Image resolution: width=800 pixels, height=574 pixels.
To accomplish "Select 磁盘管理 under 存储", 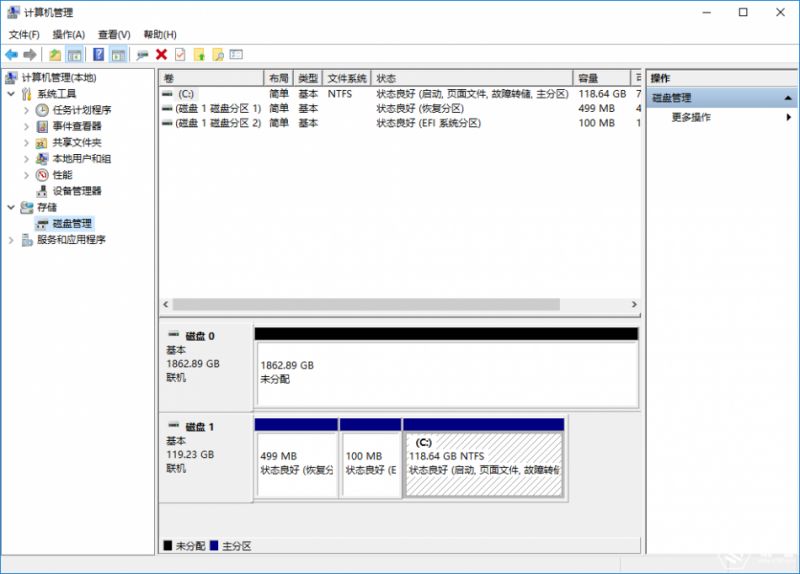I will (71, 223).
